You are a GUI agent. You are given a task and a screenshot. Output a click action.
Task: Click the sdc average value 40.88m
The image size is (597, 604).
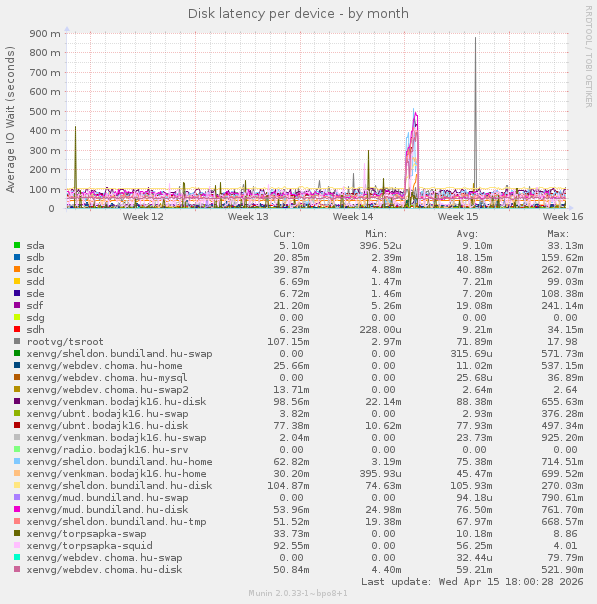[x=474, y=270]
